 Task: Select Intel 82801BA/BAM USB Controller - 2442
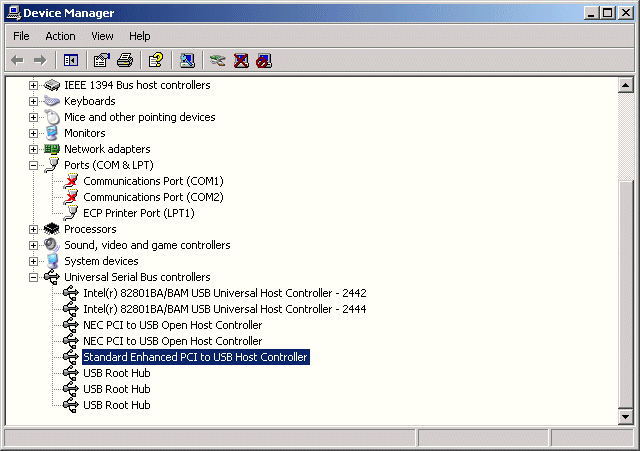click(x=224, y=293)
